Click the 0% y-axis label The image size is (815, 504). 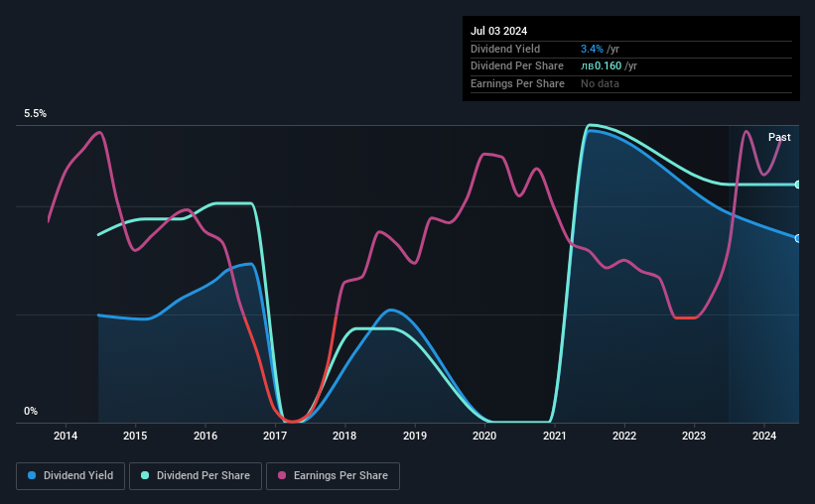[x=31, y=411]
